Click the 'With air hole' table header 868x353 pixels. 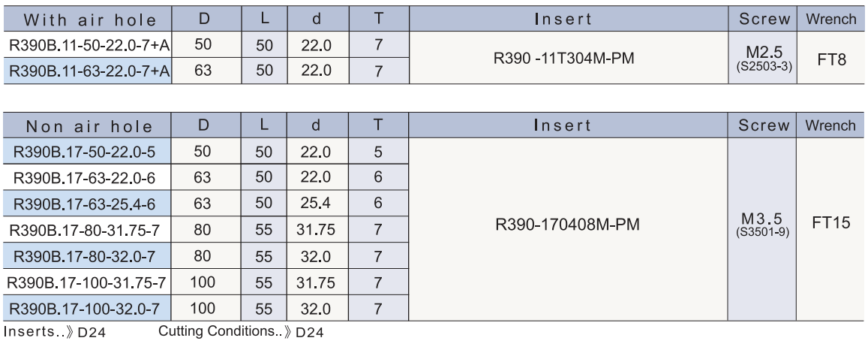coord(86,19)
